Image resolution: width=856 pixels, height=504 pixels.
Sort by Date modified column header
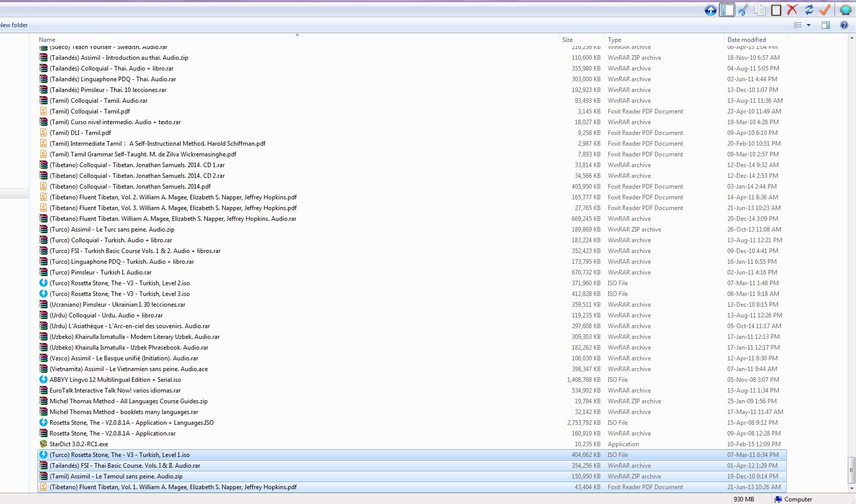click(x=747, y=40)
